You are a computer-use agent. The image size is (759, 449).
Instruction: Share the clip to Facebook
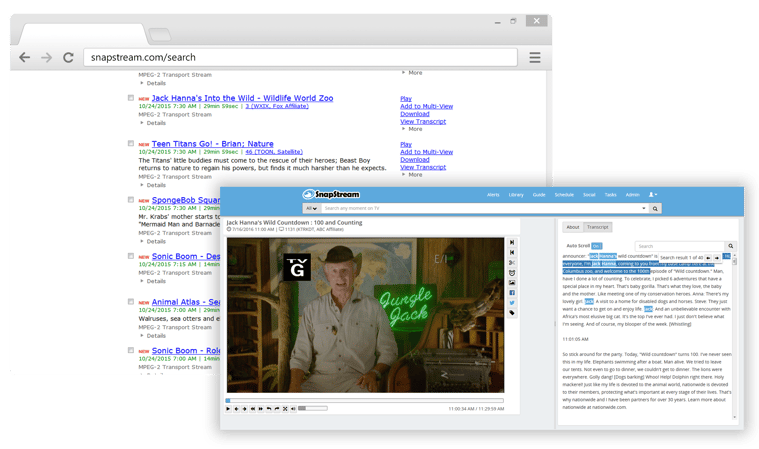point(512,292)
